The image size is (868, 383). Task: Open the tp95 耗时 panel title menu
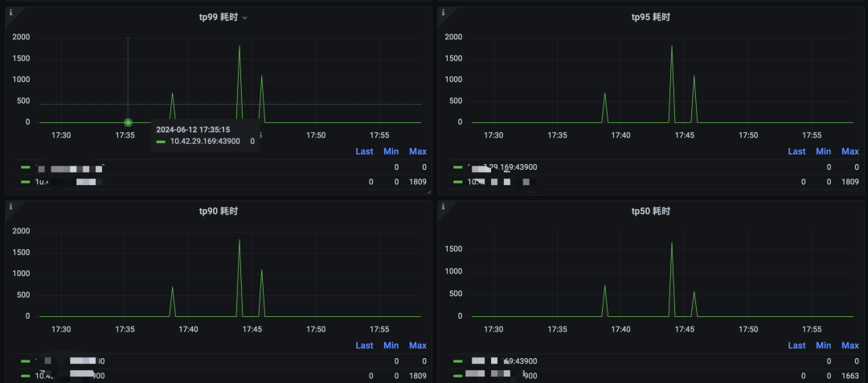click(x=650, y=17)
